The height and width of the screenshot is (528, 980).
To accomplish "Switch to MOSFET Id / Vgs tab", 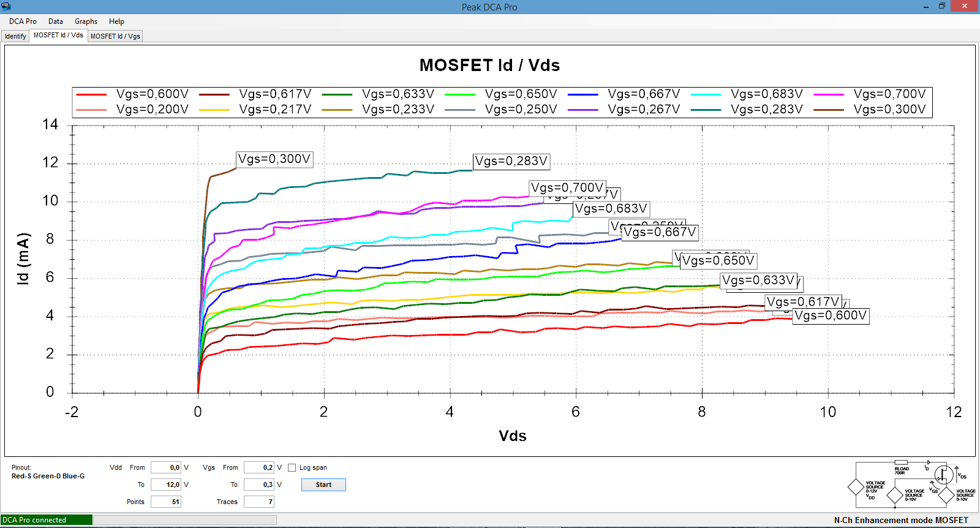I will [x=115, y=36].
